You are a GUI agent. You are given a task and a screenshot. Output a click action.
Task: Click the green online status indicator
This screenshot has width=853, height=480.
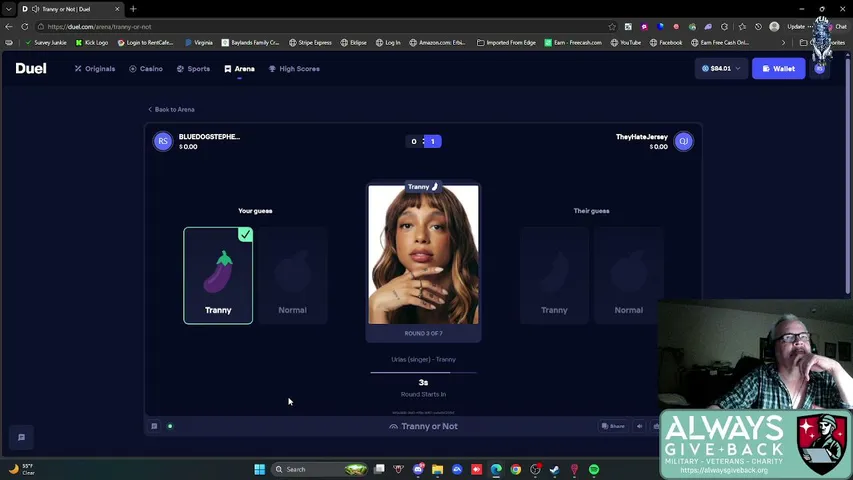point(170,426)
